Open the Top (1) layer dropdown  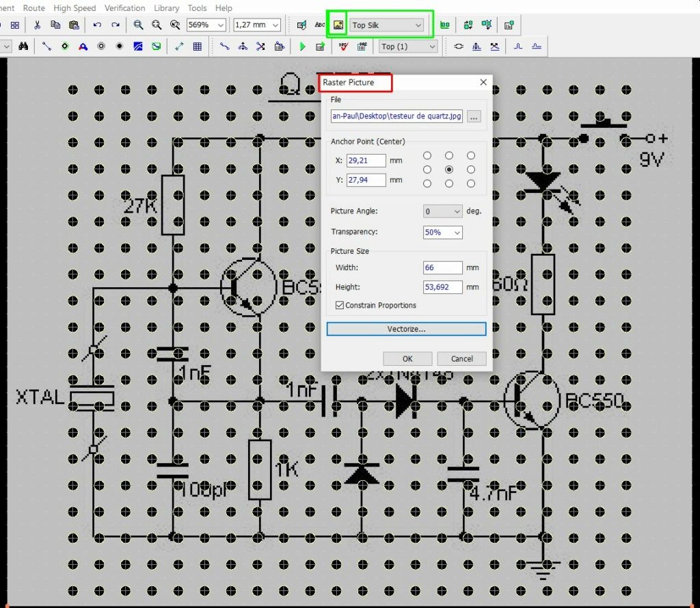tap(408, 47)
